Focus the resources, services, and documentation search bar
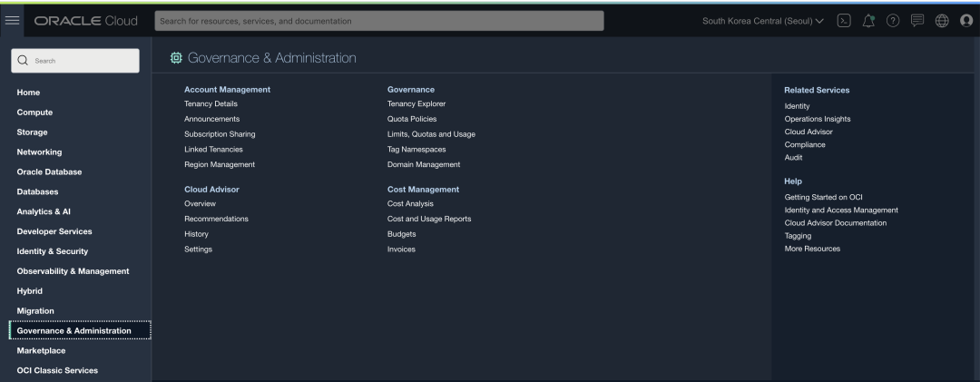This screenshot has height=382, width=980. 379,21
